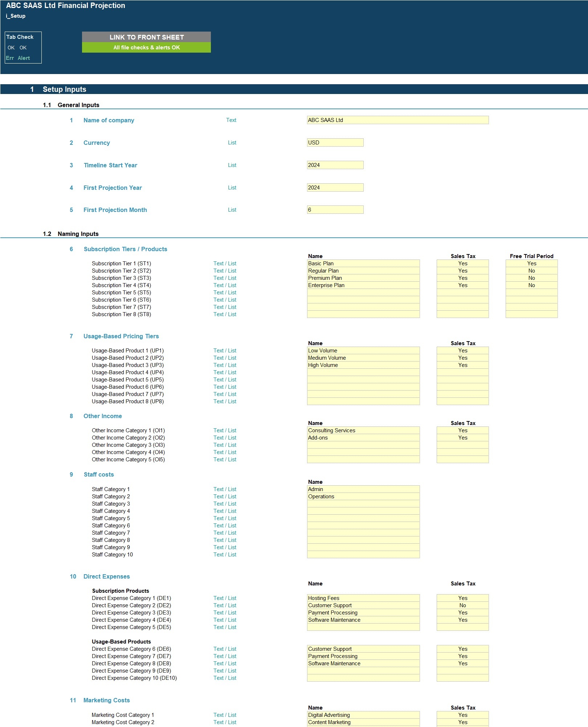Click the 'Direct Expenses' section heading

[107, 576]
